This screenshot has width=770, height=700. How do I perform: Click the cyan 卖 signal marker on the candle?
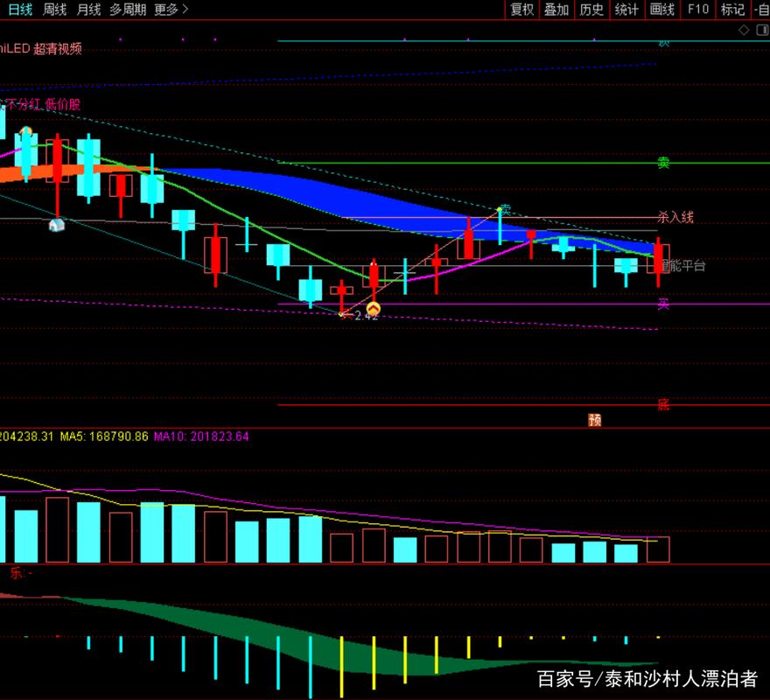[504, 210]
